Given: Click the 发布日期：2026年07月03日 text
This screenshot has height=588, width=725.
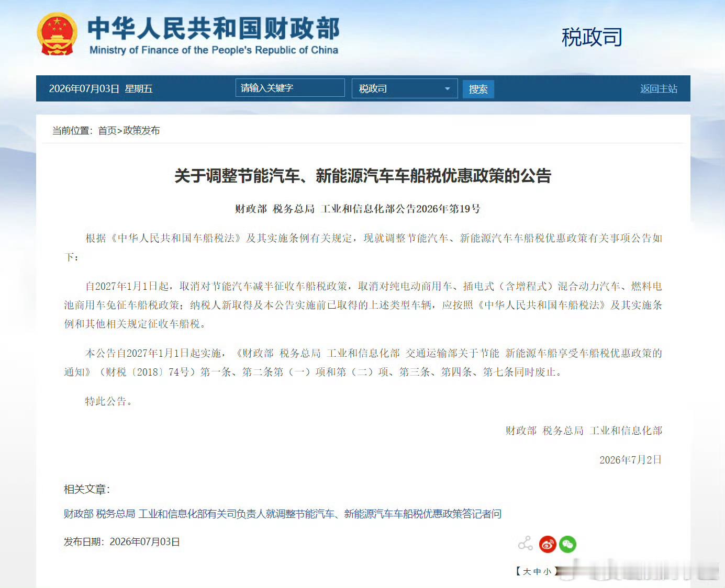Looking at the screenshot, I should 122,541.
